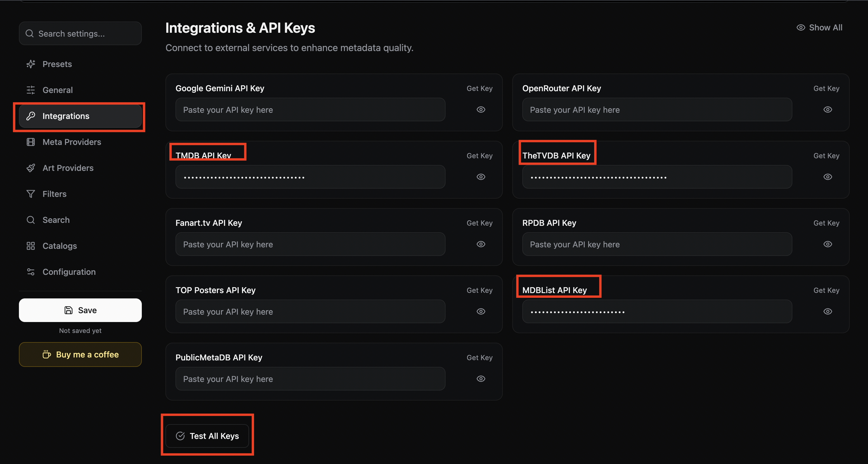Screen dimensions: 868x464
Task: Open the Art Providers section
Action: 80,168
